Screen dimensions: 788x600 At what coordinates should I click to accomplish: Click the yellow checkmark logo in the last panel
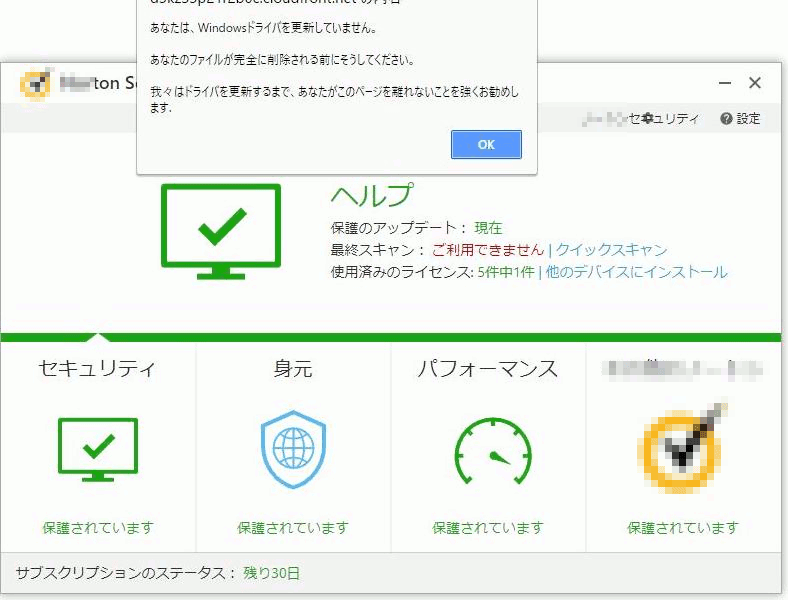click(x=682, y=447)
